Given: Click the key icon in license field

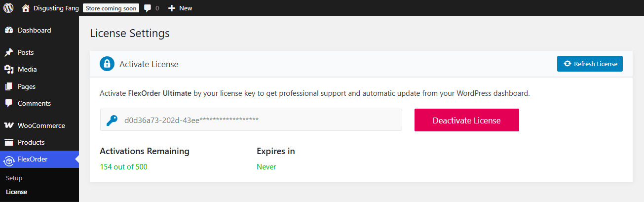Looking at the screenshot, I should click(112, 120).
